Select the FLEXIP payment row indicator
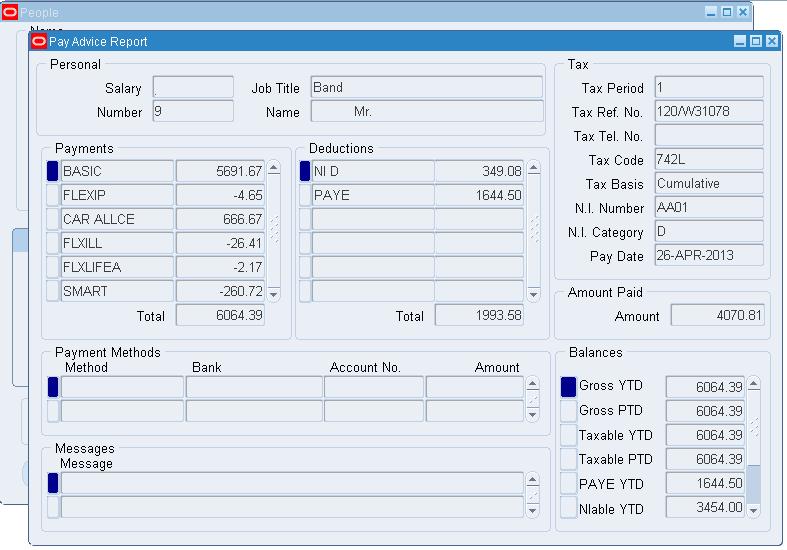This screenshot has height=550, width=787. pos(53,195)
